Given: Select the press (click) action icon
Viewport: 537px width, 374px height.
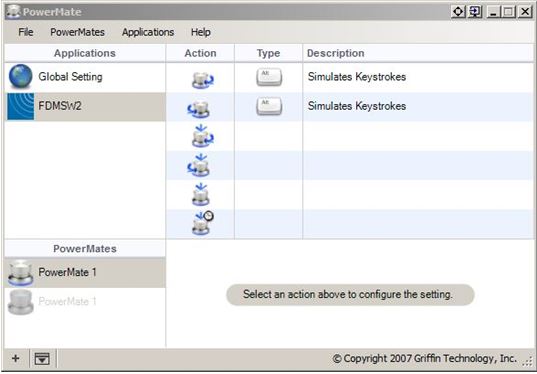Looking at the screenshot, I should tap(201, 195).
